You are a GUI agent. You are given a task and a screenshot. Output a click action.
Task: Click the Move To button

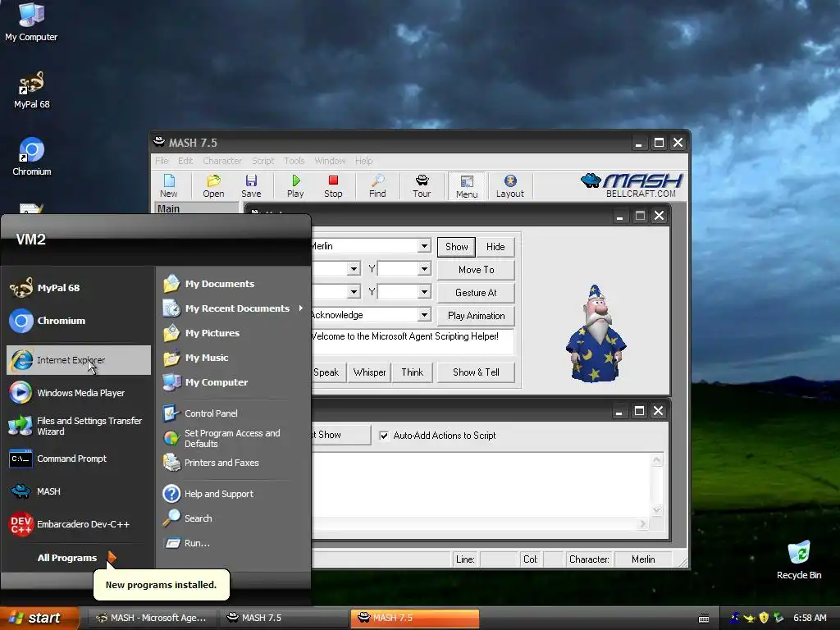[477, 269]
